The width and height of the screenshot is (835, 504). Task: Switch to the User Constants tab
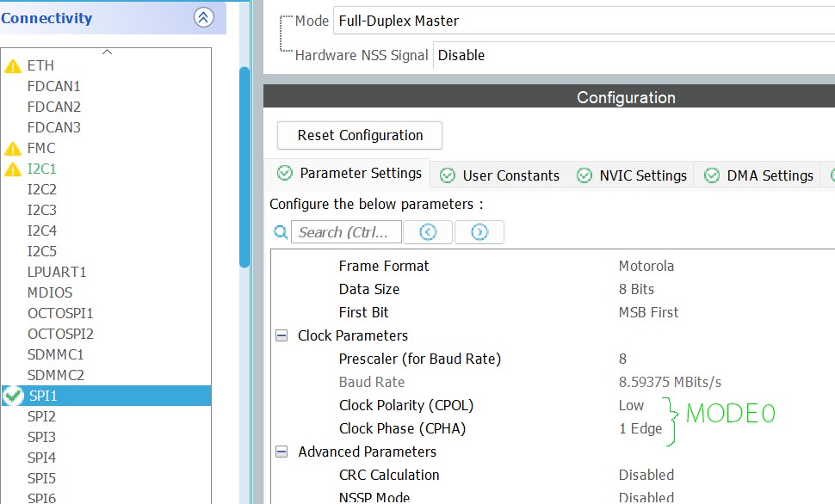pyautogui.click(x=499, y=175)
